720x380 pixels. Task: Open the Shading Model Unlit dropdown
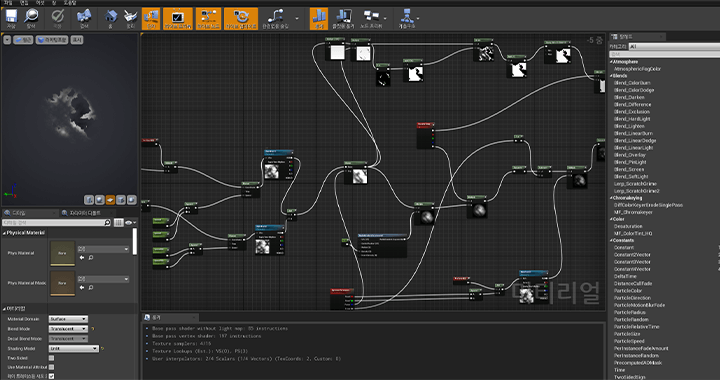point(73,348)
